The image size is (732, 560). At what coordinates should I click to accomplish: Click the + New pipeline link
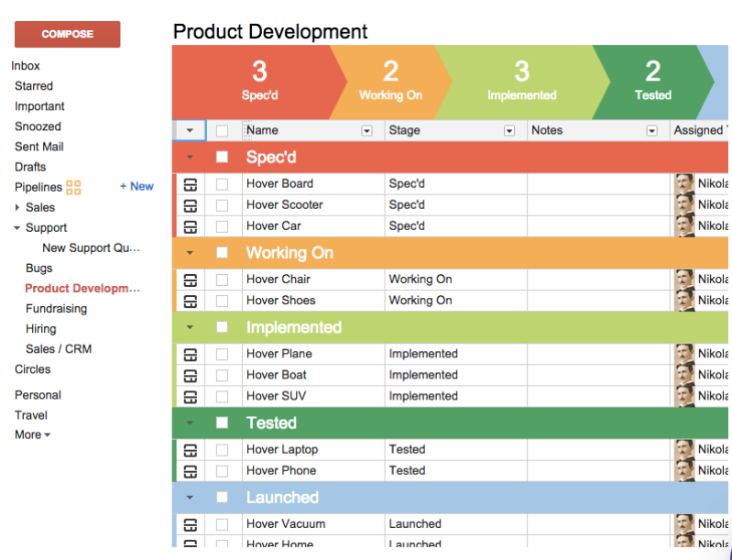click(137, 186)
